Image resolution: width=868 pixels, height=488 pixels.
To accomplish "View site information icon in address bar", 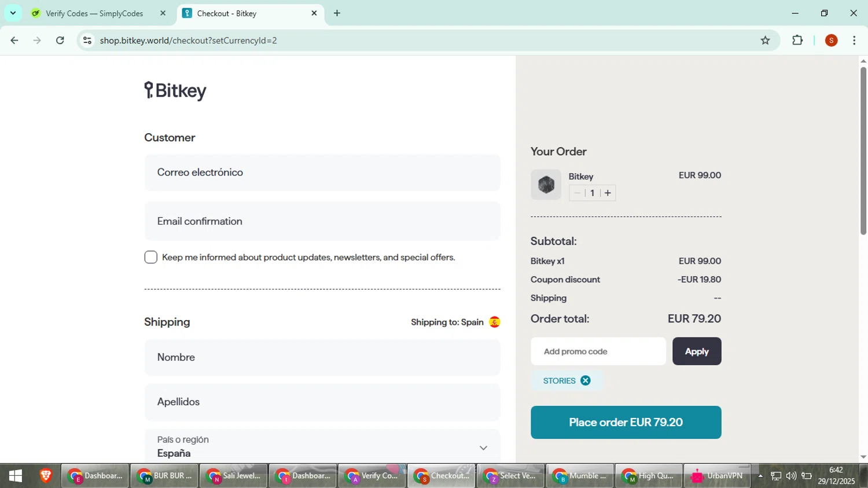I will click(x=87, y=40).
